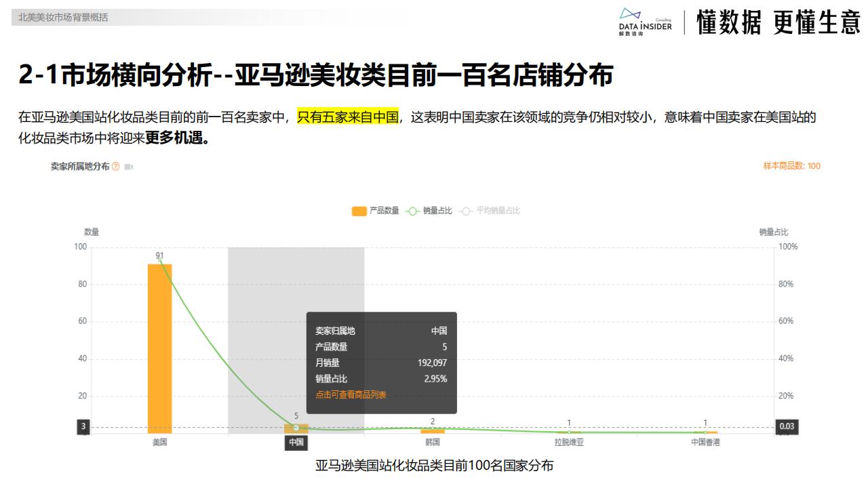The image size is (868, 488).
Task: Select the 美国 bar with value 91
Action: (x=159, y=348)
